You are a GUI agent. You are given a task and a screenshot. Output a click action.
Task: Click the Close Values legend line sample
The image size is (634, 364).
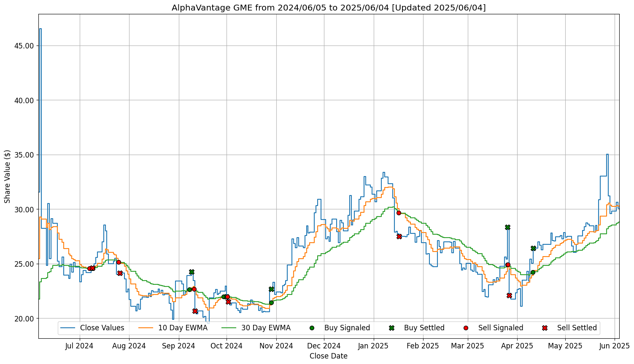tap(67, 328)
